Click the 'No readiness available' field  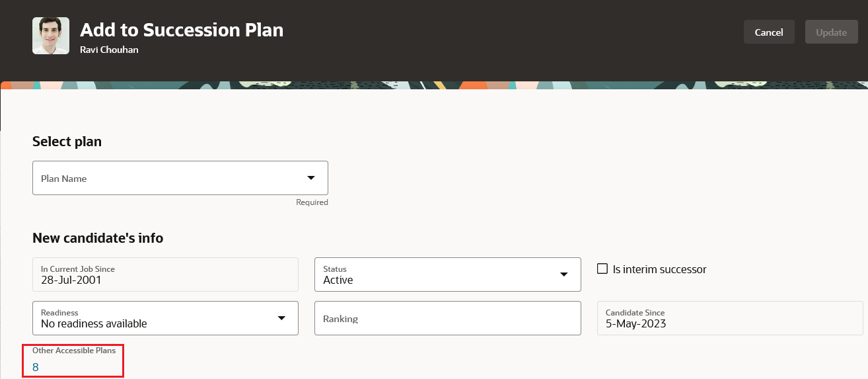(165, 318)
